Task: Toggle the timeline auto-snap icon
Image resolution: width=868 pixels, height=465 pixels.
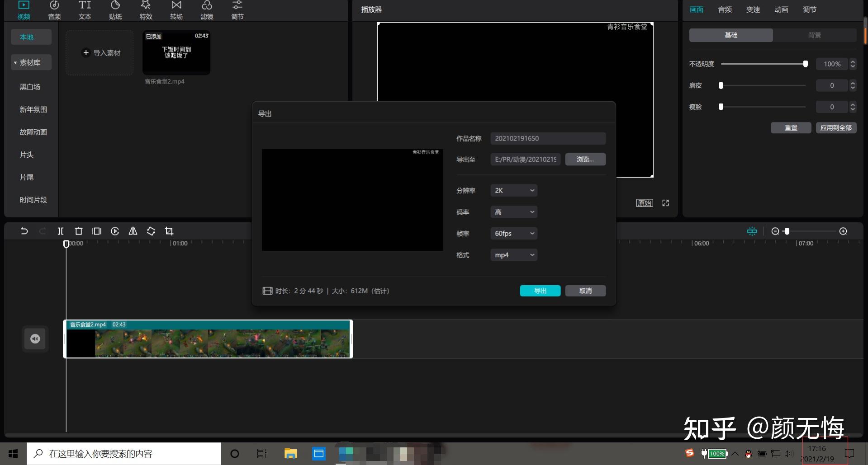Action: 752,231
